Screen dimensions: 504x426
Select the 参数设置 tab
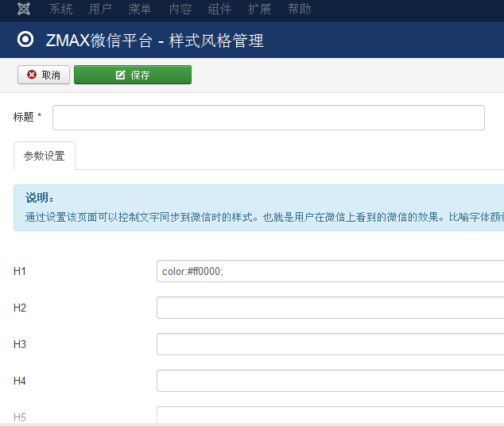[x=45, y=156]
